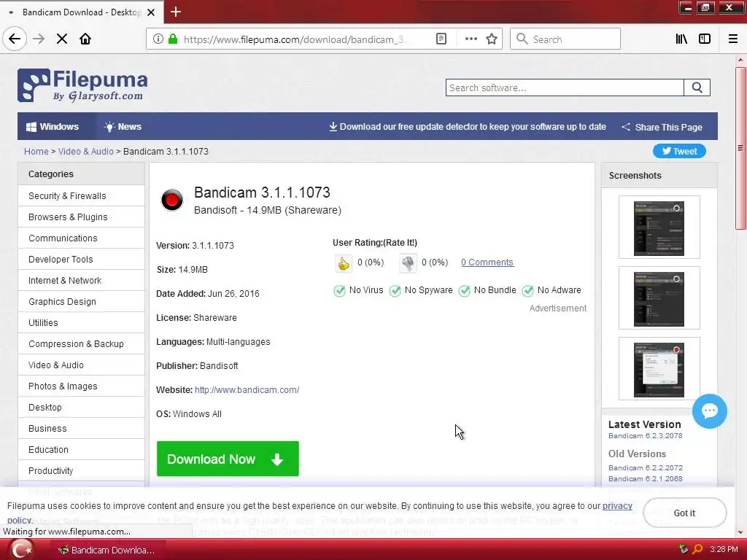Open the Library bookshelf icon

click(681, 39)
